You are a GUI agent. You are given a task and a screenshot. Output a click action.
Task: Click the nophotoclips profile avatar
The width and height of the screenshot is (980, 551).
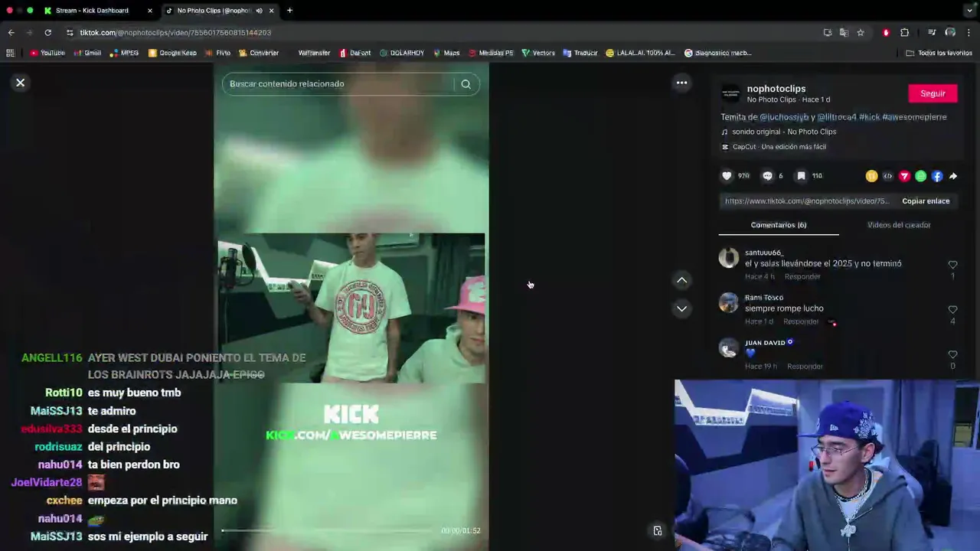point(730,93)
